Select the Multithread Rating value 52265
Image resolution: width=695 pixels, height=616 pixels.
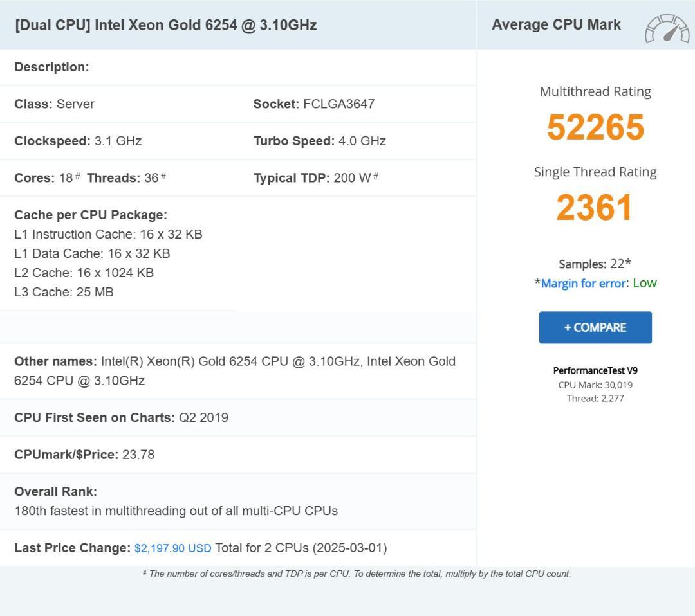[595, 127]
